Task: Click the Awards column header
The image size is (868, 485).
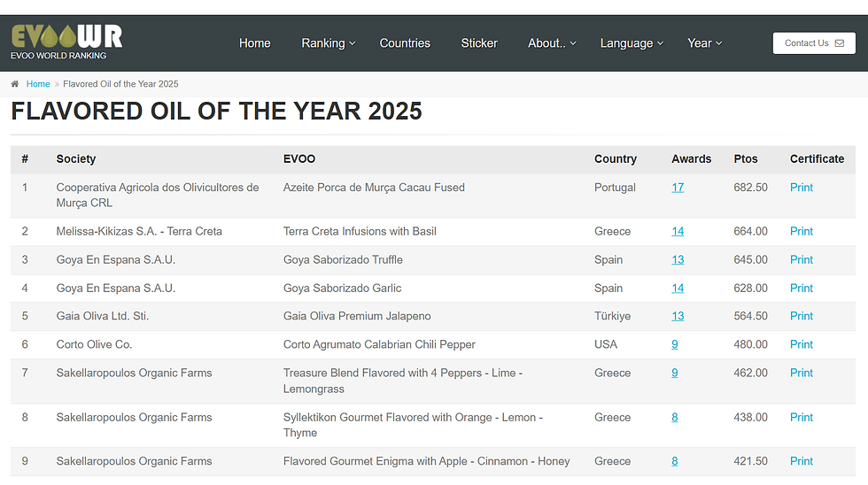Action: pos(691,159)
